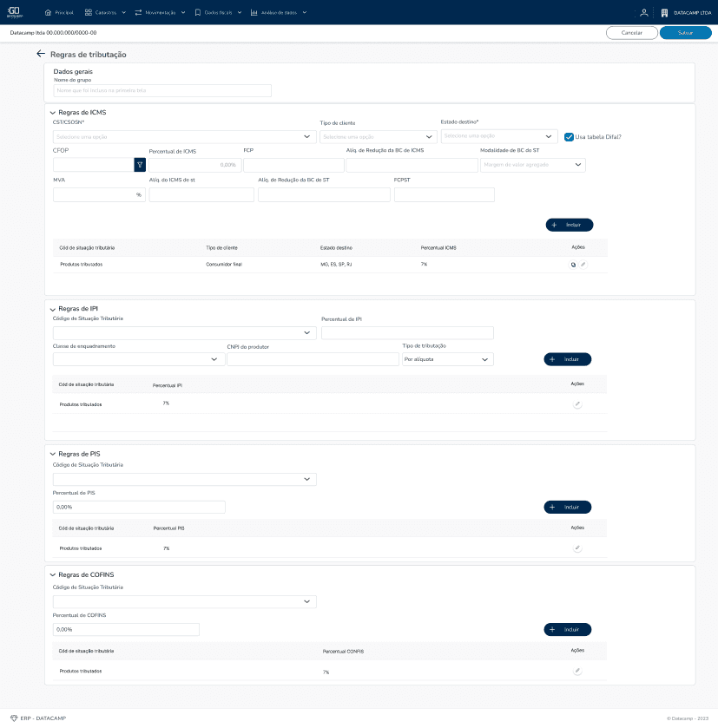
Task: Open the Movimentação menu
Action: pos(161,12)
